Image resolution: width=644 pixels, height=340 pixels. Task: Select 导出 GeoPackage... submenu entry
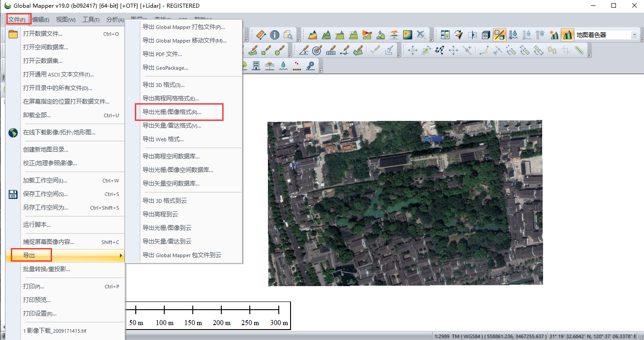pos(184,67)
